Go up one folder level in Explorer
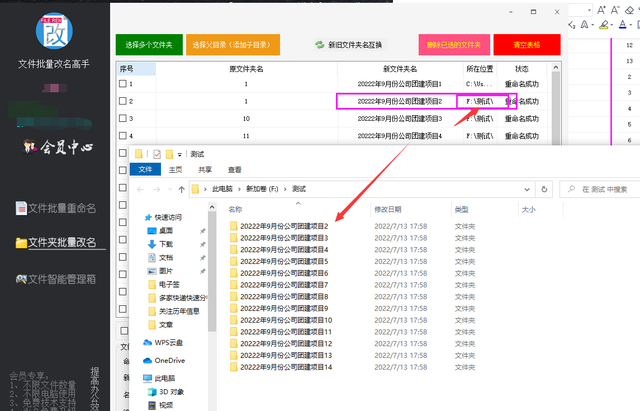This screenshot has width=640, height=411. click(x=182, y=189)
